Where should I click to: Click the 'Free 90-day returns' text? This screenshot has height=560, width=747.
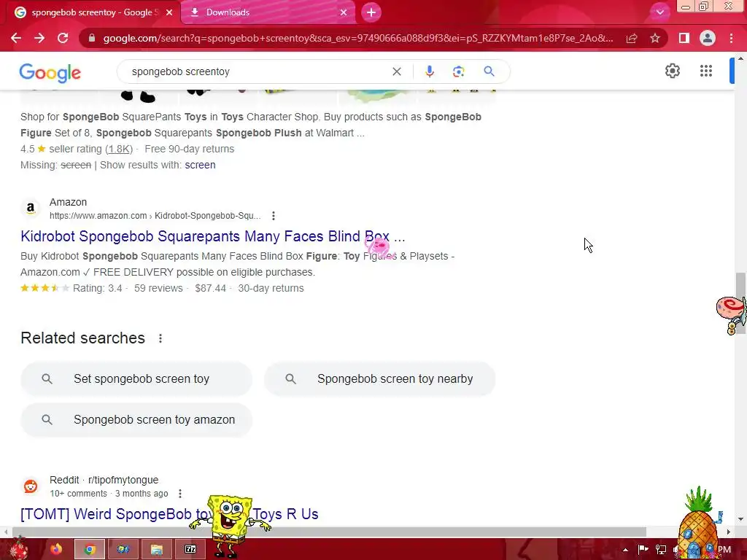tap(190, 149)
